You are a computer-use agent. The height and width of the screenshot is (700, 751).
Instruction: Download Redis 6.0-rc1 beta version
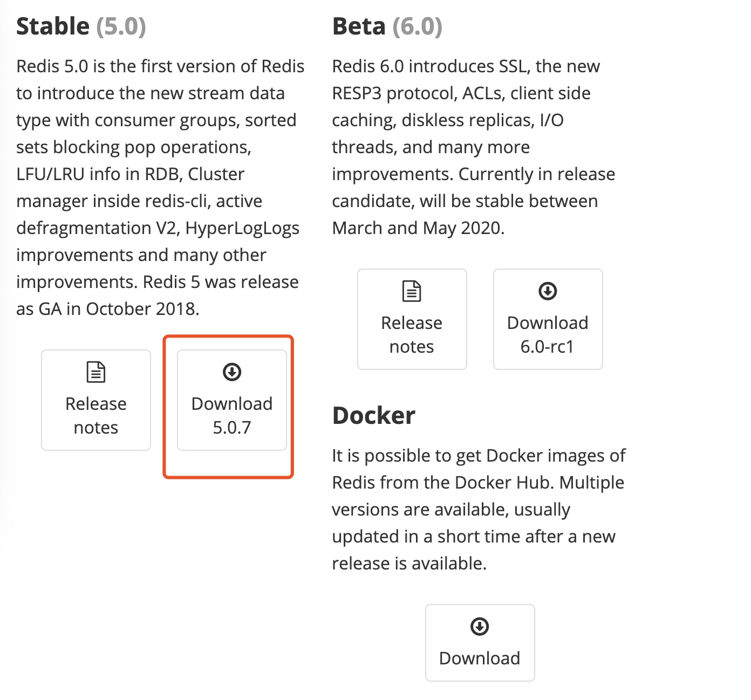548,319
